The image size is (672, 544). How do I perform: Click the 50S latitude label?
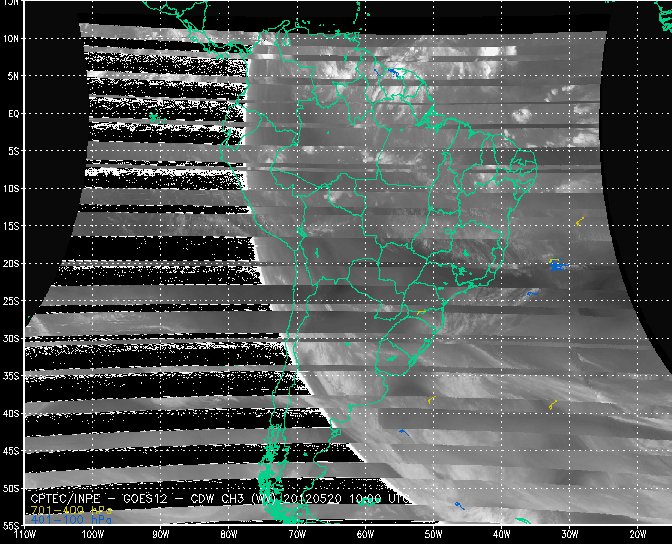coord(11,489)
